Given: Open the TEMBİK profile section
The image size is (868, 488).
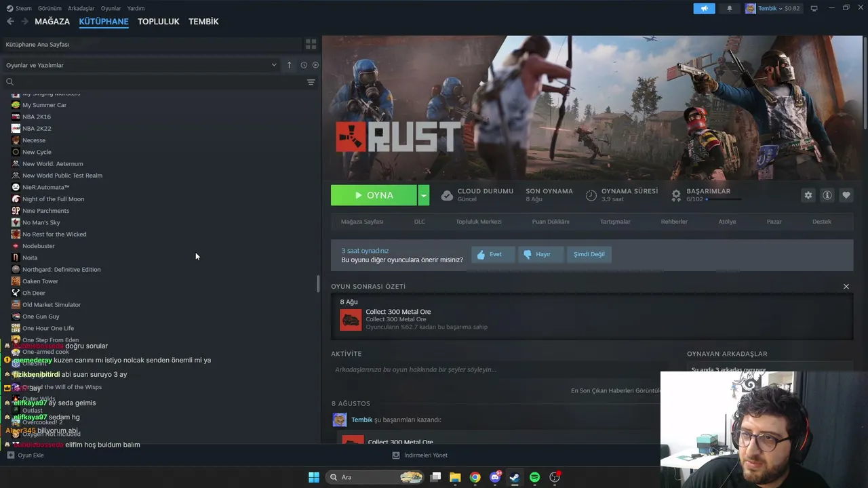Looking at the screenshot, I should [x=203, y=22].
